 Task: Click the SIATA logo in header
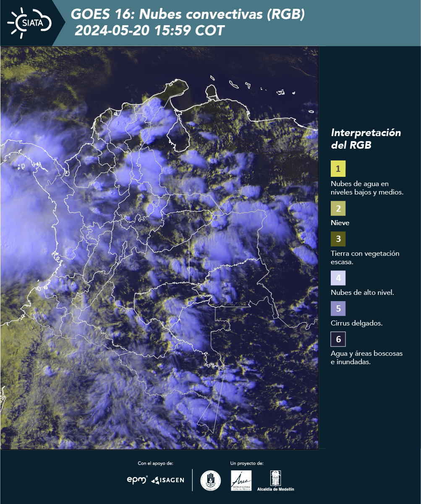29,23
